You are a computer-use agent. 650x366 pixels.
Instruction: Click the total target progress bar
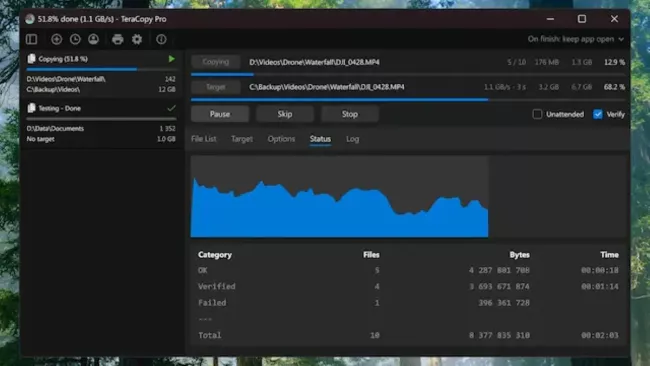[x=408, y=99]
